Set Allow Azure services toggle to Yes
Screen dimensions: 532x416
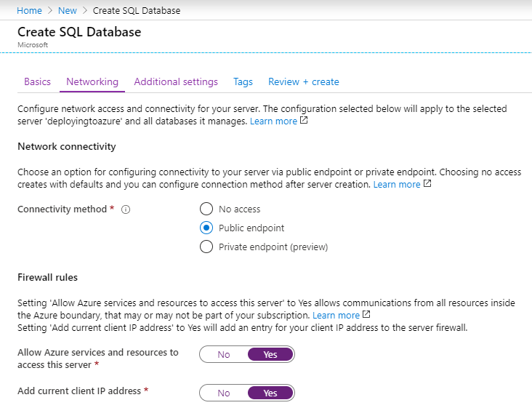click(x=270, y=355)
